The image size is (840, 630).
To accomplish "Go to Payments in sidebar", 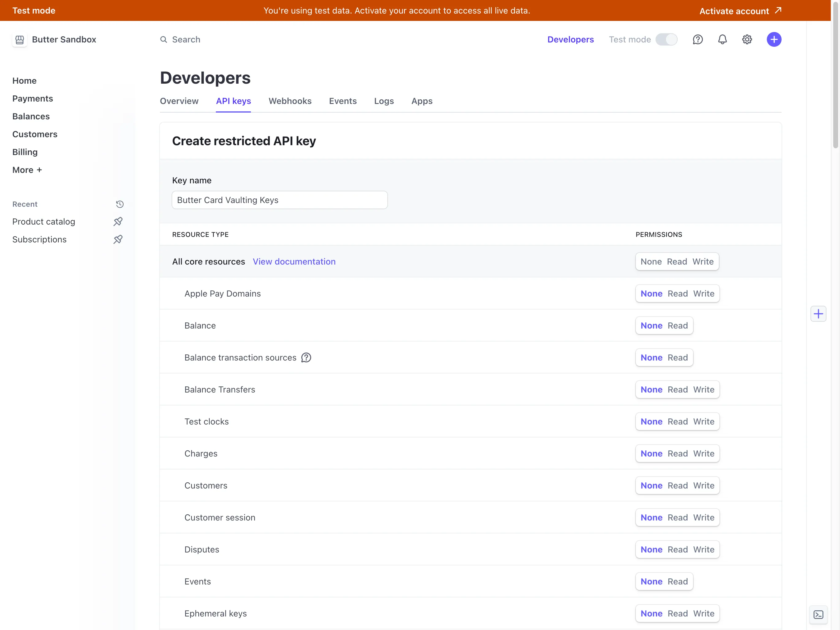I will pyautogui.click(x=33, y=98).
